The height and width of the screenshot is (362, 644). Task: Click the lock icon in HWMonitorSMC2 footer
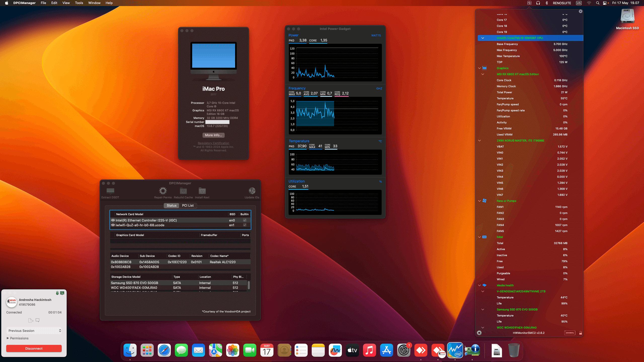581,333
